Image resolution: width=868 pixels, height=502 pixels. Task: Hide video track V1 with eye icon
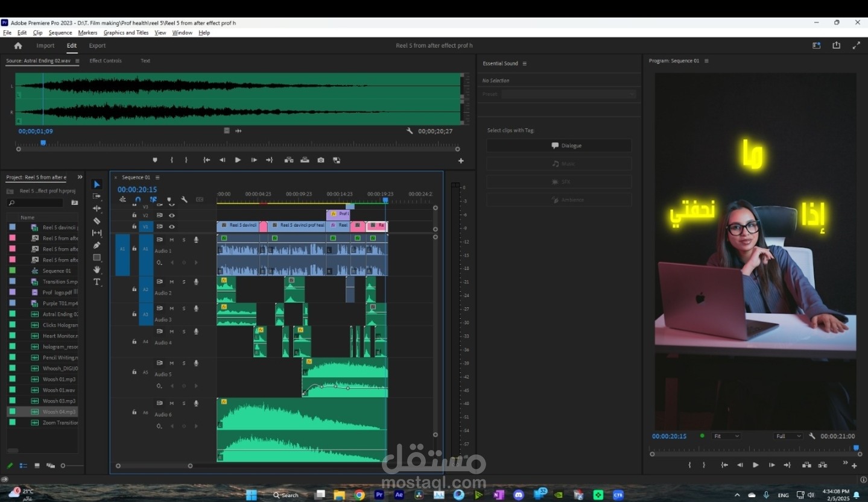(172, 227)
